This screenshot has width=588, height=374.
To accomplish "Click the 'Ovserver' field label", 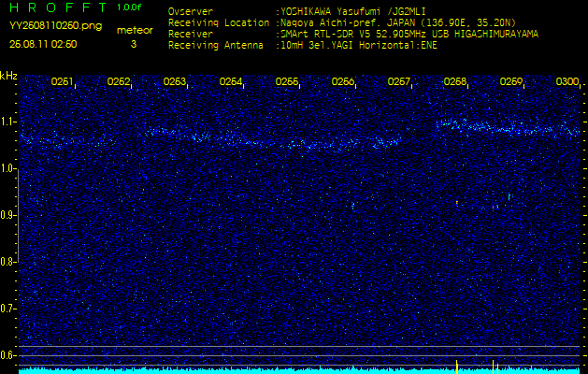I will tap(191, 11).
